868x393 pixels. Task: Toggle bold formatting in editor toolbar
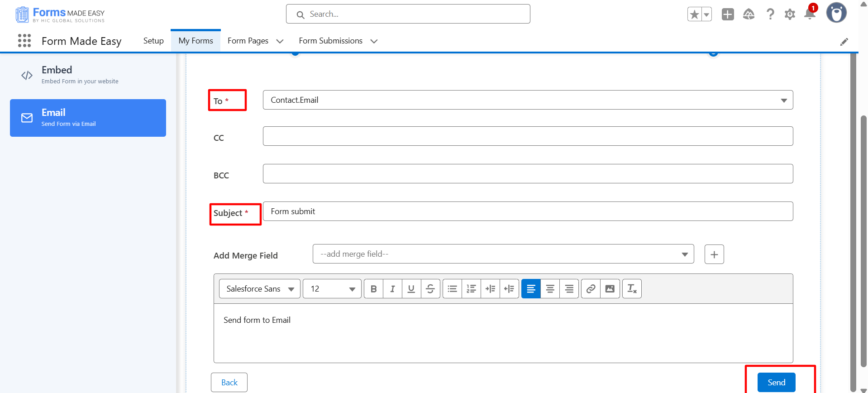point(373,289)
